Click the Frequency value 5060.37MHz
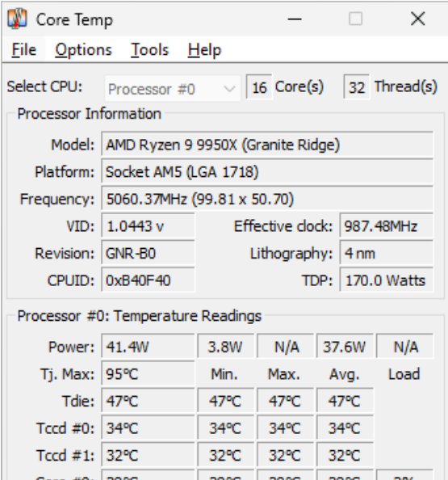 click(267, 199)
